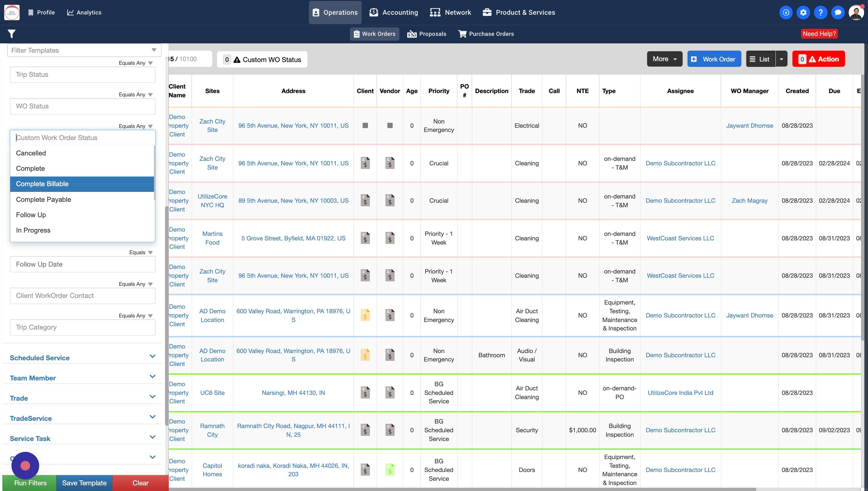Click the purple record circle button
Viewport: 868px width, 491px height.
(25, 466)
